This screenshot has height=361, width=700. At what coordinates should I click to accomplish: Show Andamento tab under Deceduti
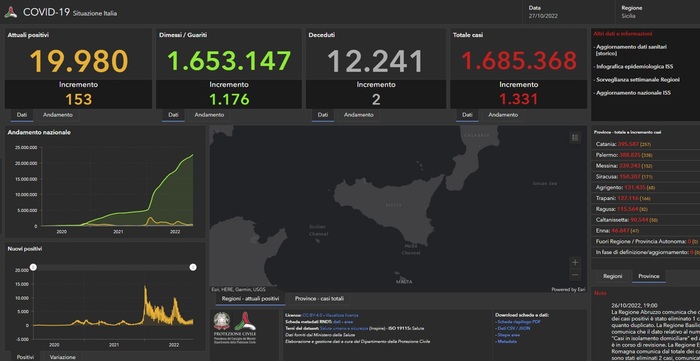[358, 115]
